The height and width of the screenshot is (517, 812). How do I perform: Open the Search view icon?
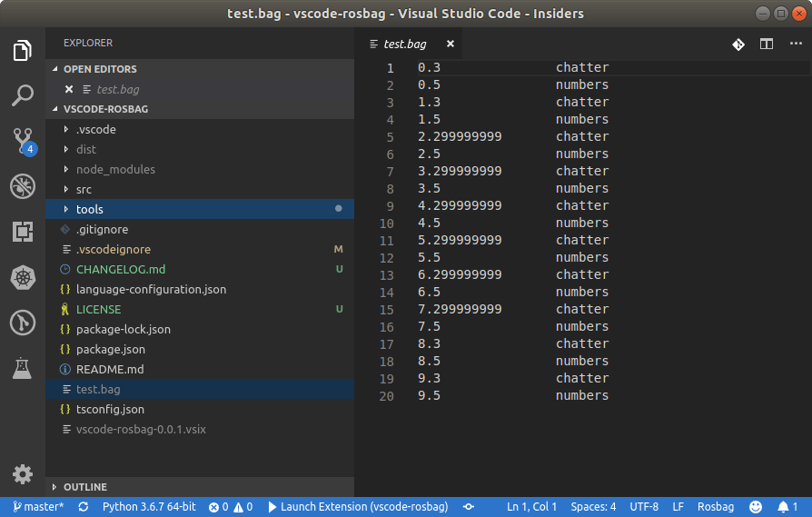[x=23, y=95]
